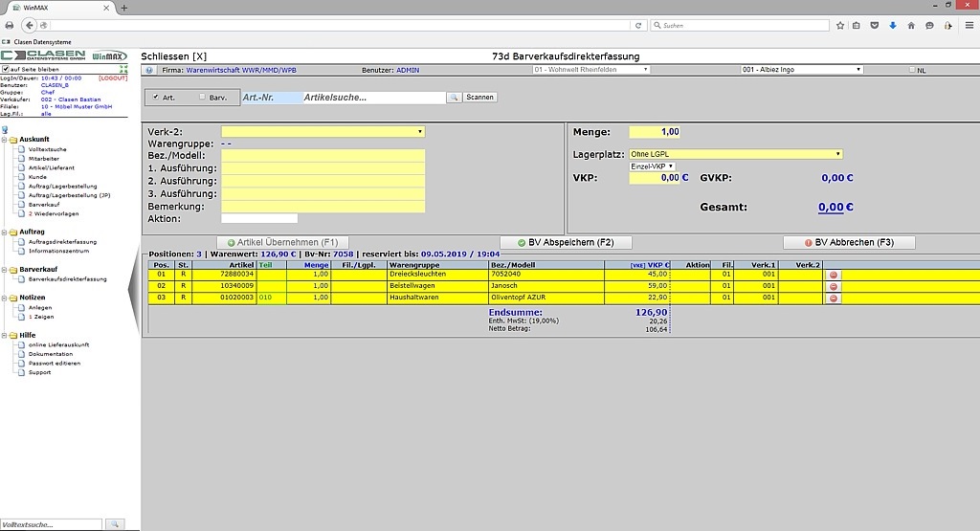The width and height of the screenshot is (980, 531).
Task: Click the Menge quantity field
Action: point(655,132)
